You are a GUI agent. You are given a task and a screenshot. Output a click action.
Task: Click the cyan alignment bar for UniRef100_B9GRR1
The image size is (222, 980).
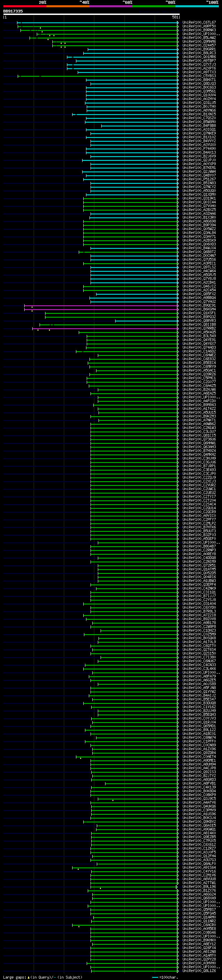tap(133, 49)
